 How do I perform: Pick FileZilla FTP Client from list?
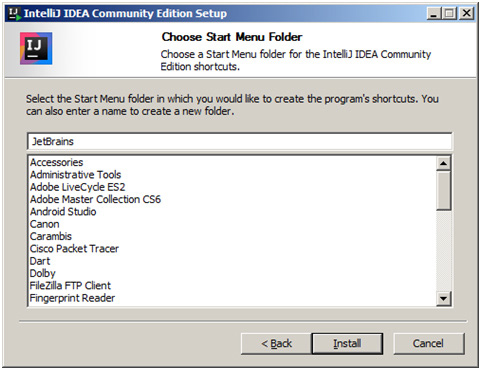70,286
